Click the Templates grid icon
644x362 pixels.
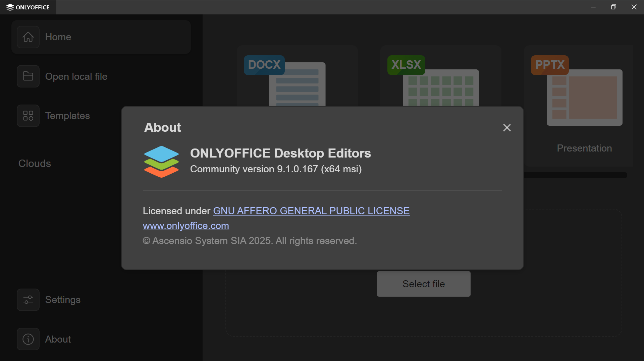pyautogui.click(x=28, y=116)
